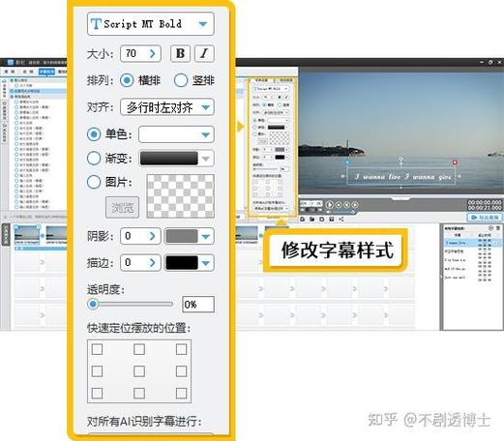Switch to the highlighted 字幕特效 tab
This screenshot has width=504, height=441.
46,72
